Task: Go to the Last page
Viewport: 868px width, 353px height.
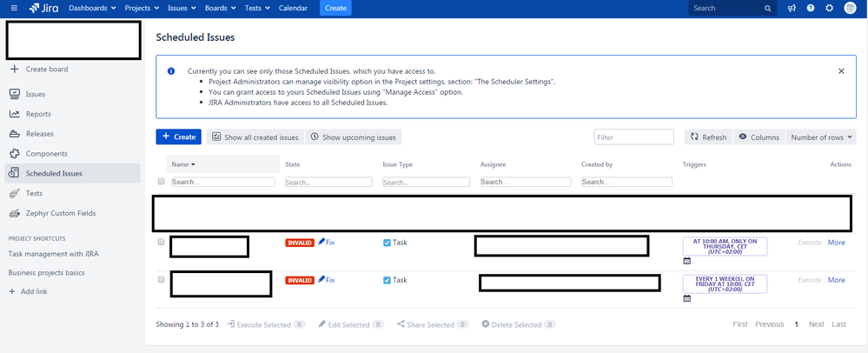Action: [838, 324]
